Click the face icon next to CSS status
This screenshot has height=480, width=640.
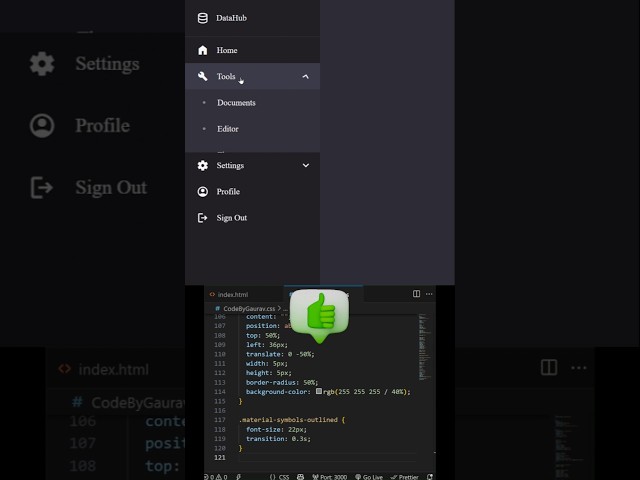point(301,477)
